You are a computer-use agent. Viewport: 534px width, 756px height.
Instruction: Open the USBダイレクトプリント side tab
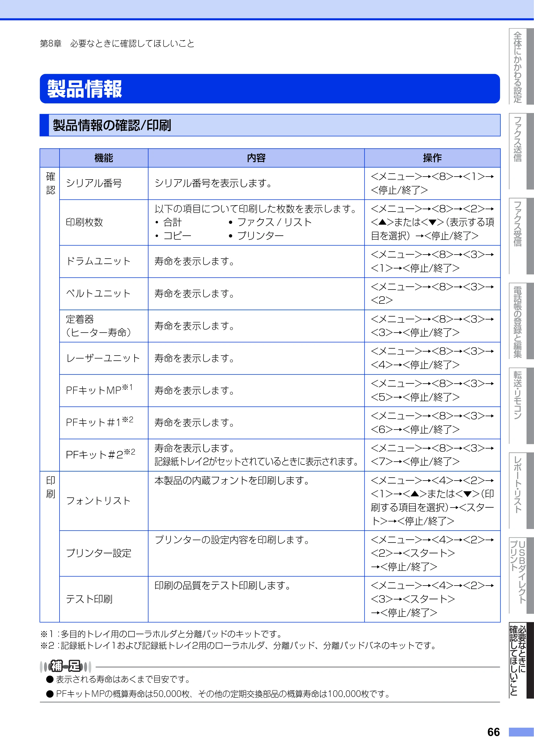521,575
